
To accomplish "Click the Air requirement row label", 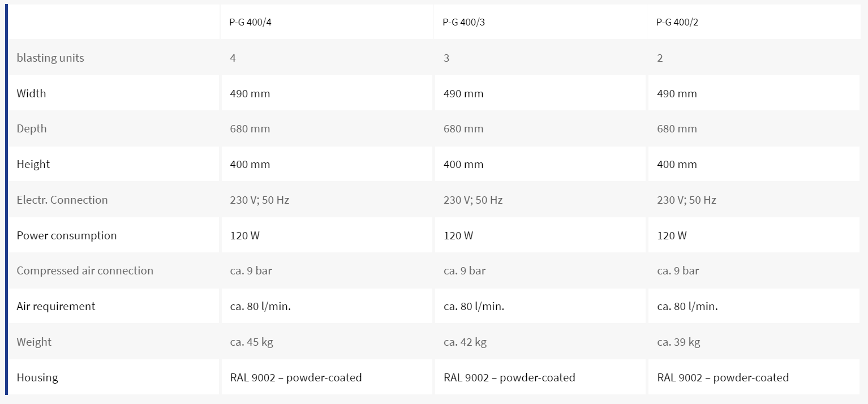I will (x=56, y=306).
